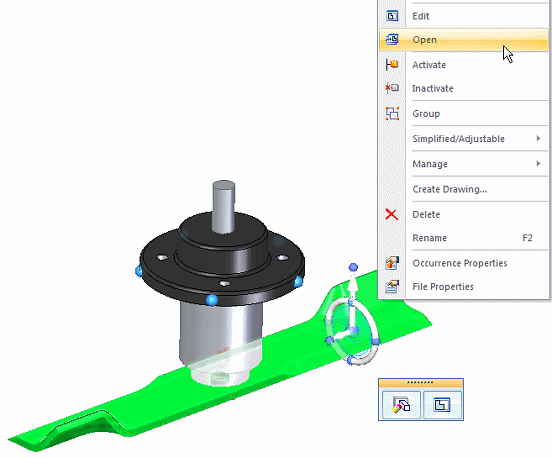Image resolution: width=552 pixels, height=458 pixels.
Task: Click the Group icon
Action: [x=392, y=113]
